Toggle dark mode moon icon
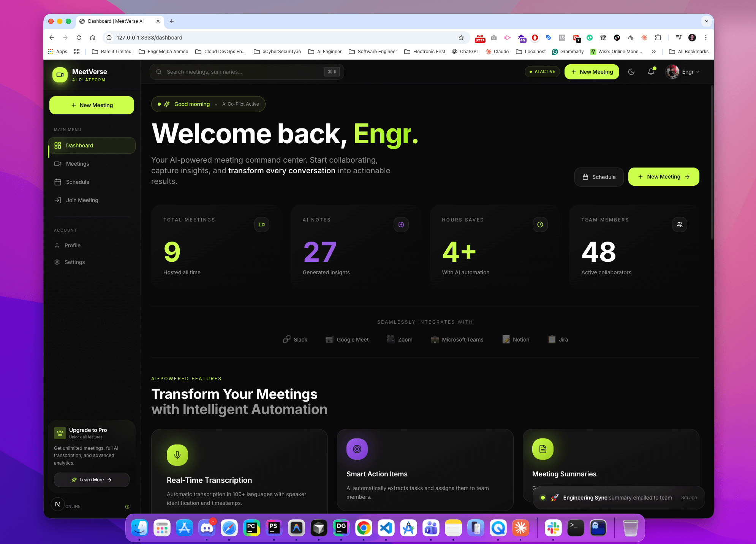The height and width of the screenshot is (544, 756). pyautogui.click(x=631, y=72)
